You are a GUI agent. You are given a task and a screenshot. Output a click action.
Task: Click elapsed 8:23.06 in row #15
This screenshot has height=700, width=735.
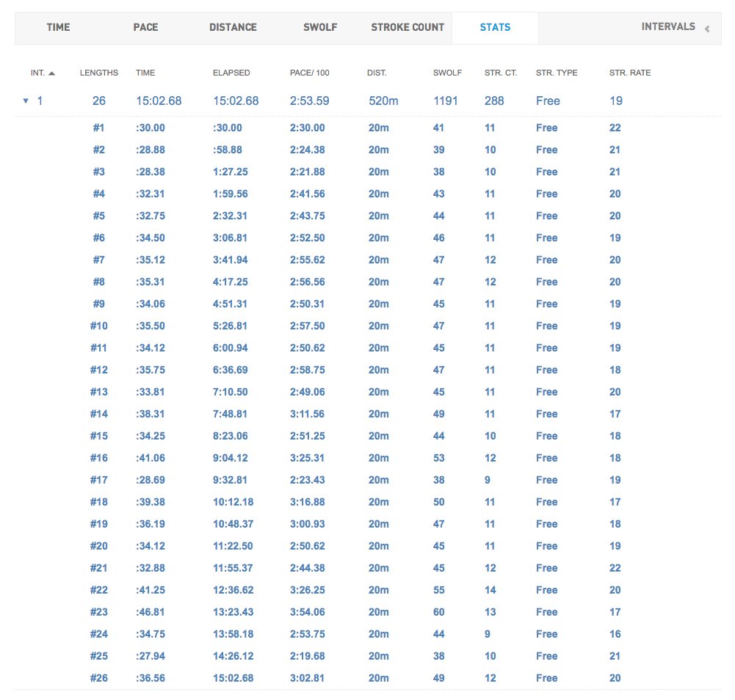230,436
